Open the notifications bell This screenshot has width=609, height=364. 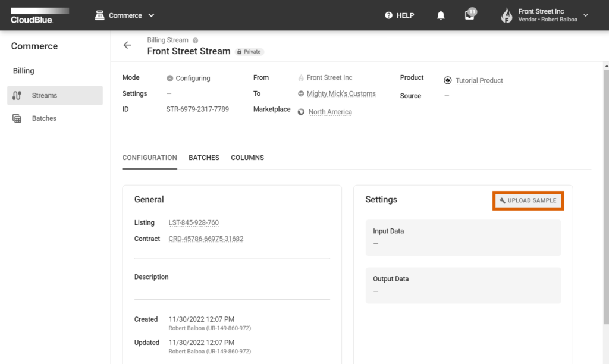(441, 15)
